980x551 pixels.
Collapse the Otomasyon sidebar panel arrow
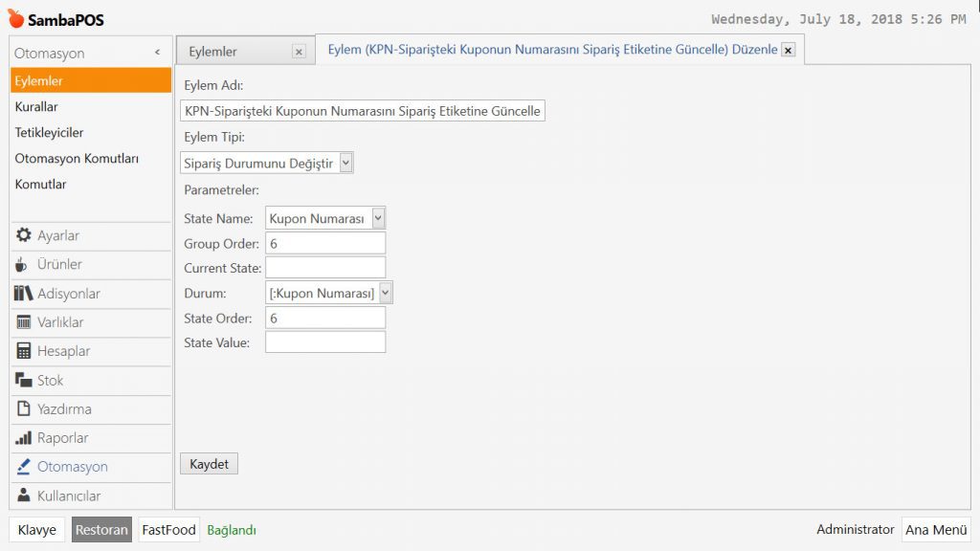tap(157, 54)
